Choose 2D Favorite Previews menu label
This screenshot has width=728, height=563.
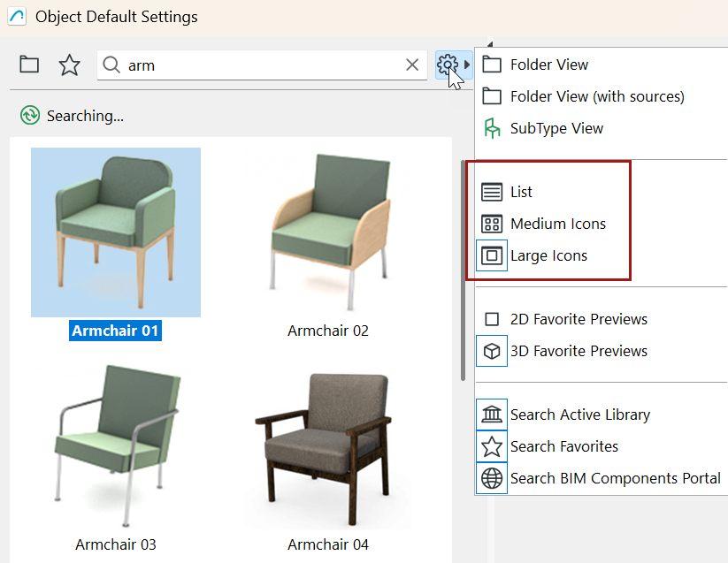[x=579, y=319]
